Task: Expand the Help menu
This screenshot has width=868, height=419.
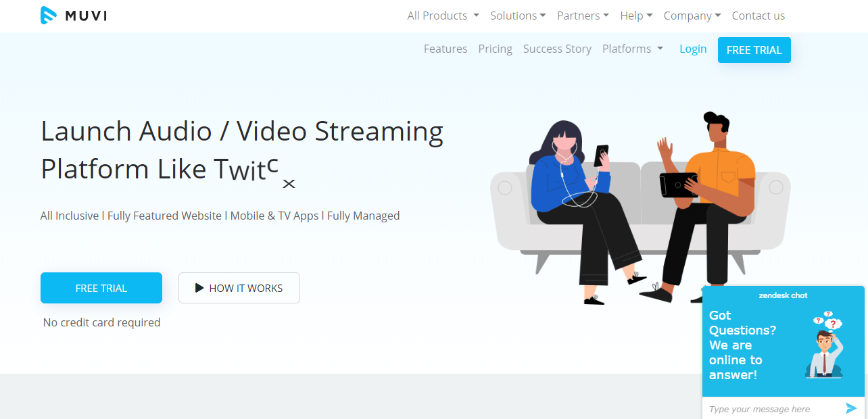Action: (x=636, y=16)
